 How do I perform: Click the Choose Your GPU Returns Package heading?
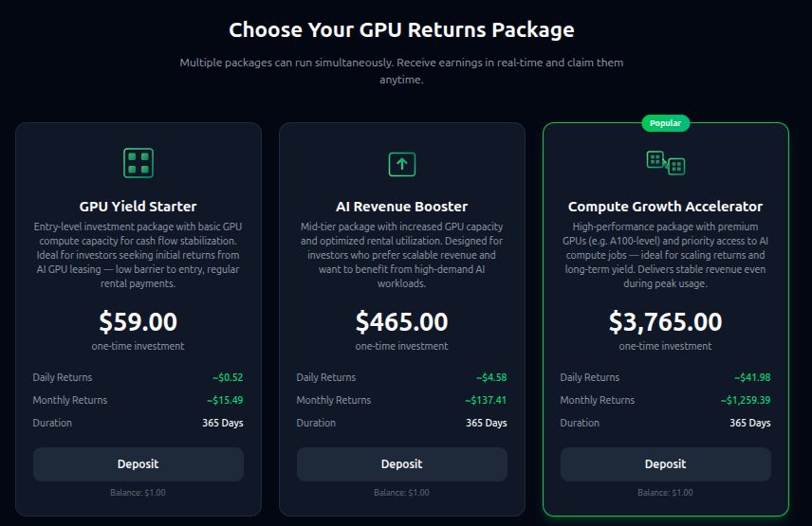tap(401, 29)
